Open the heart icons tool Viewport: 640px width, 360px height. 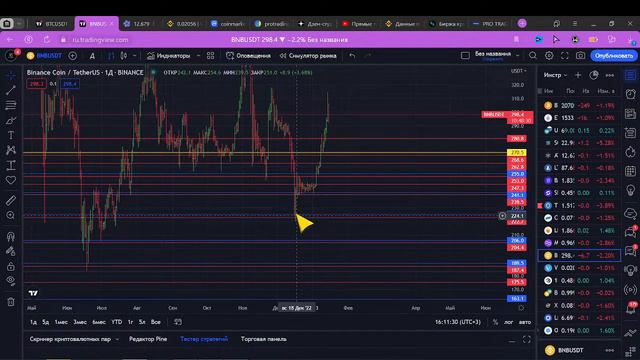11,180
